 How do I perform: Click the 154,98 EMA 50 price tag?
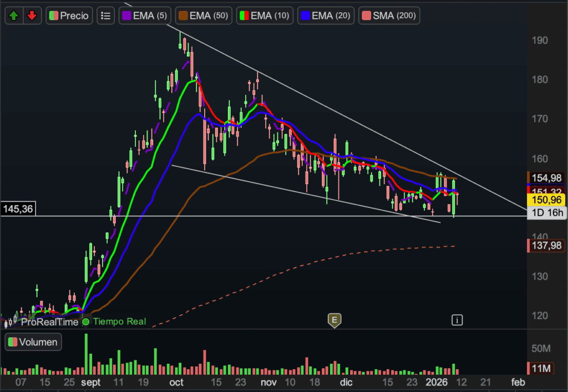546,177
